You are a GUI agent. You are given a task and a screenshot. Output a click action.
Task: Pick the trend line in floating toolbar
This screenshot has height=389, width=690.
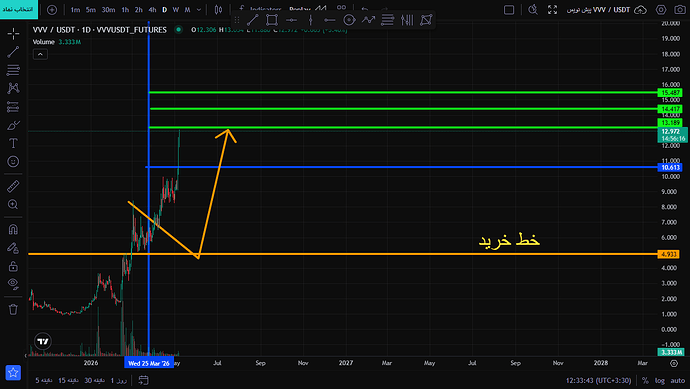(x=253, y=20)
